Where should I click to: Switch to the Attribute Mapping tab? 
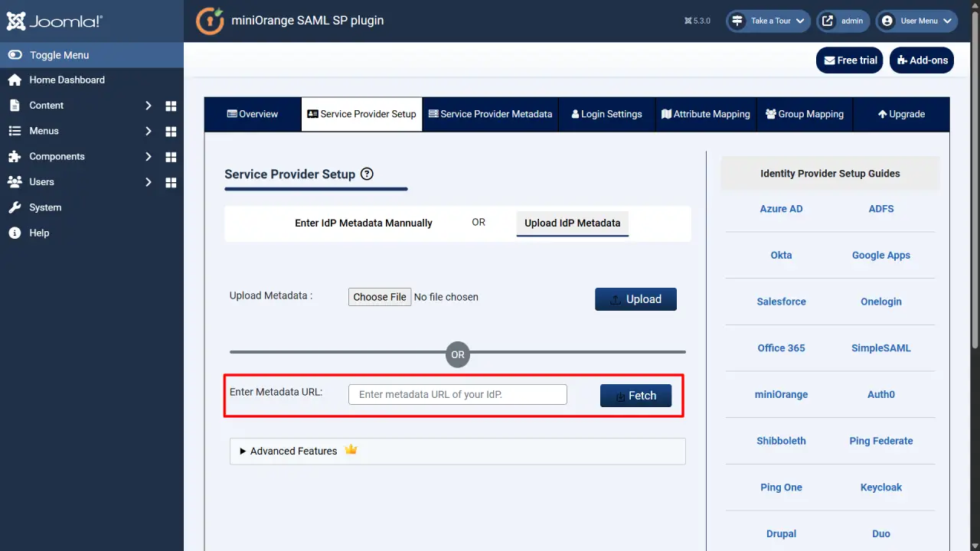705,114
